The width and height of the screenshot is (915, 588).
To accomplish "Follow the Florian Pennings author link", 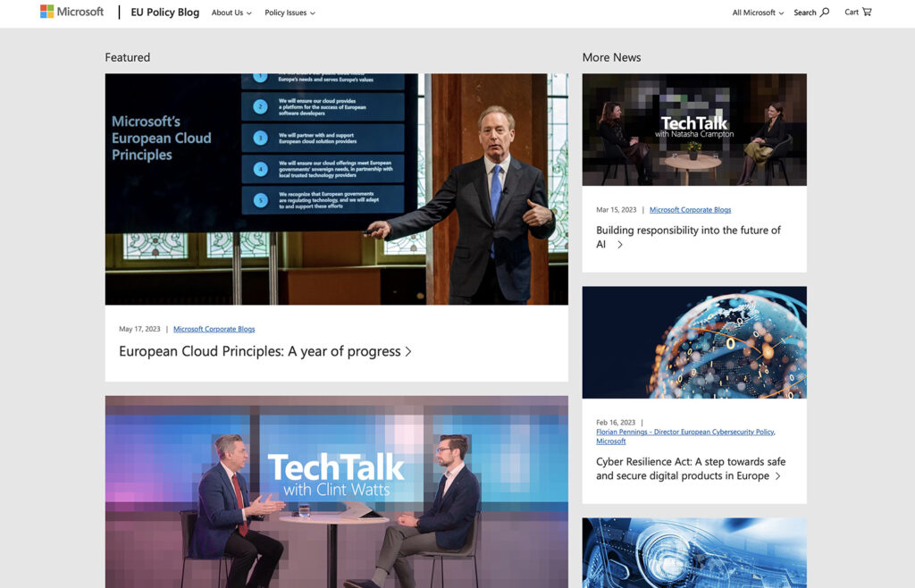I will [685, 436].
